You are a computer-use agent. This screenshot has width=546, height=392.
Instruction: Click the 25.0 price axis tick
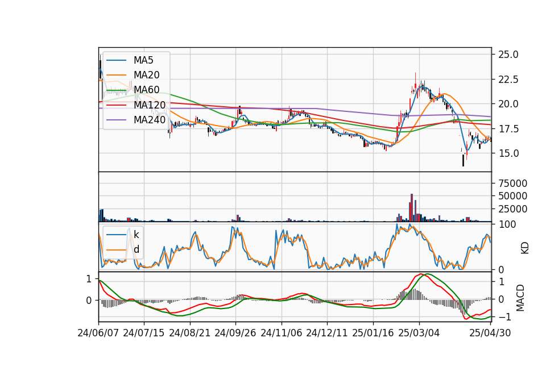click(x=508, y=55)
